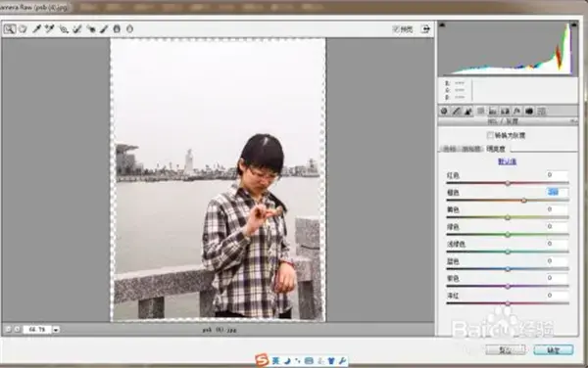Viewport: 588px width, 368px height.
Task: Open the Sogou soft keyboard icon
Action: pos(309,361)
